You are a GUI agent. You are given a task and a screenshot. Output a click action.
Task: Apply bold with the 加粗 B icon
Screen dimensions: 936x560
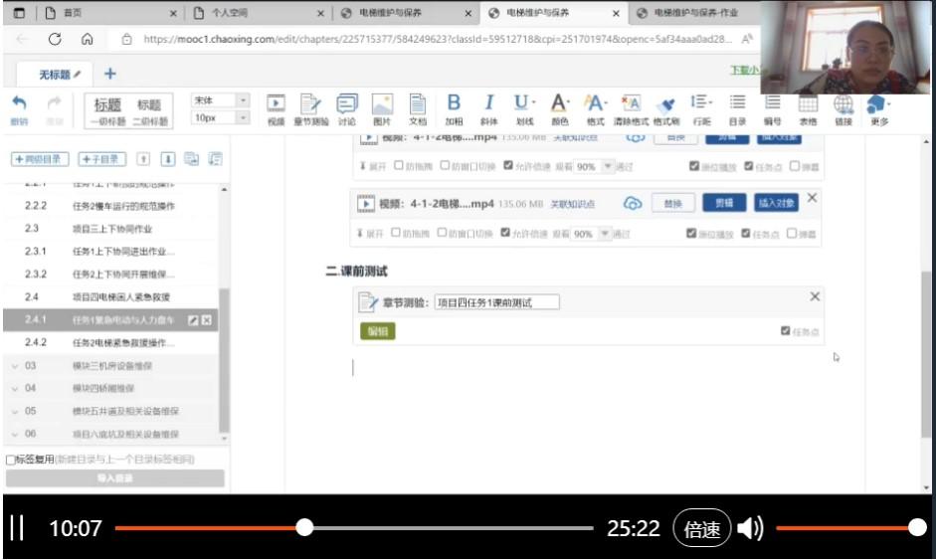pyautogui.click(x=454, y=107)
